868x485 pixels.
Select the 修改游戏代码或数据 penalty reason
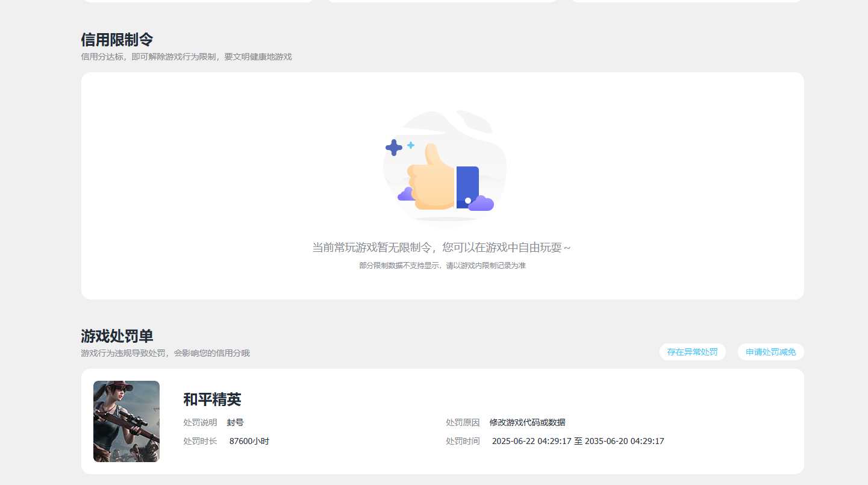coord(527,423)
